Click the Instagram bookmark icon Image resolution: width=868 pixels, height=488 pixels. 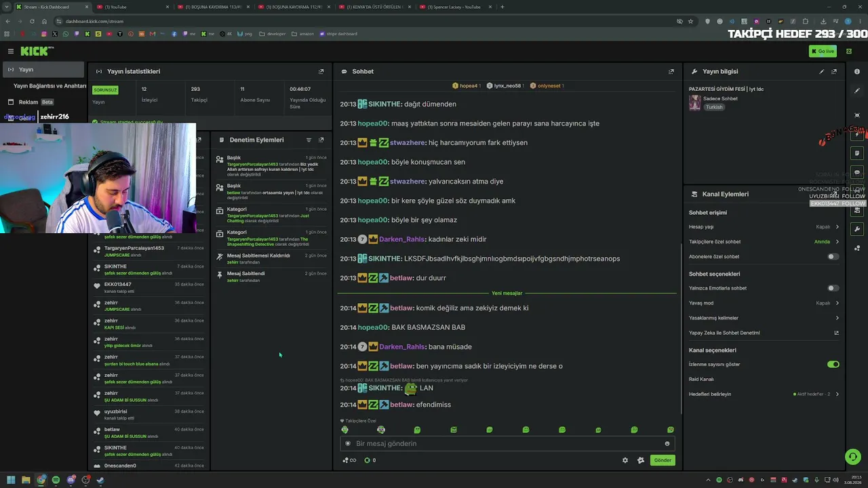(x=44, y=34)
